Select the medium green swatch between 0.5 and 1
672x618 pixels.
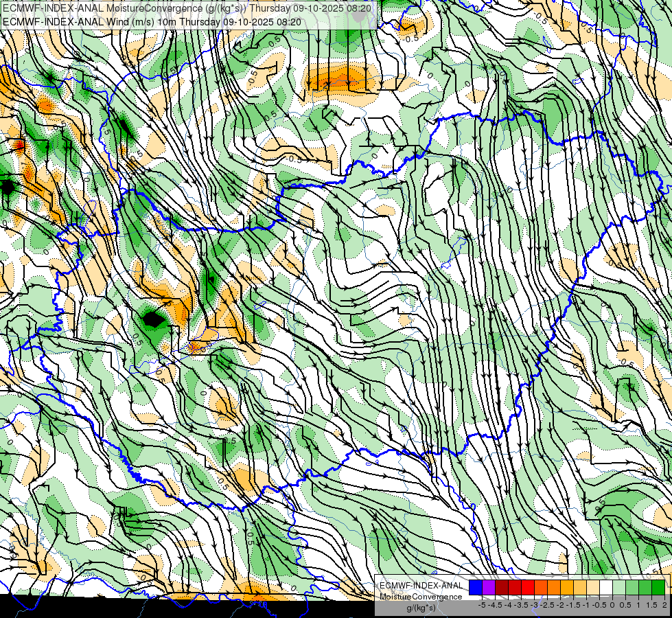632,588
